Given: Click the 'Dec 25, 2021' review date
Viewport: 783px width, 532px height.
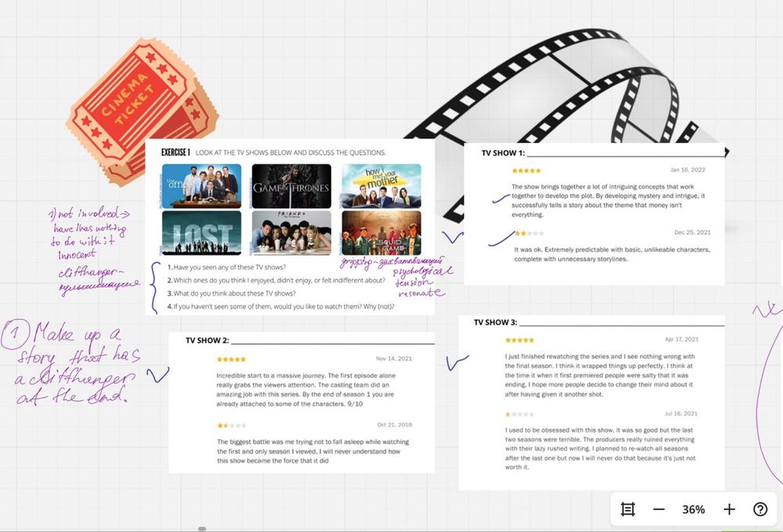Looking at the screenshot, I should coord(692,232).
